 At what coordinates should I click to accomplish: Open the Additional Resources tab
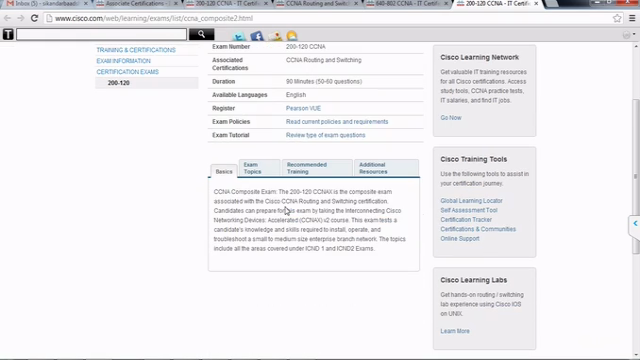[386, 168]
